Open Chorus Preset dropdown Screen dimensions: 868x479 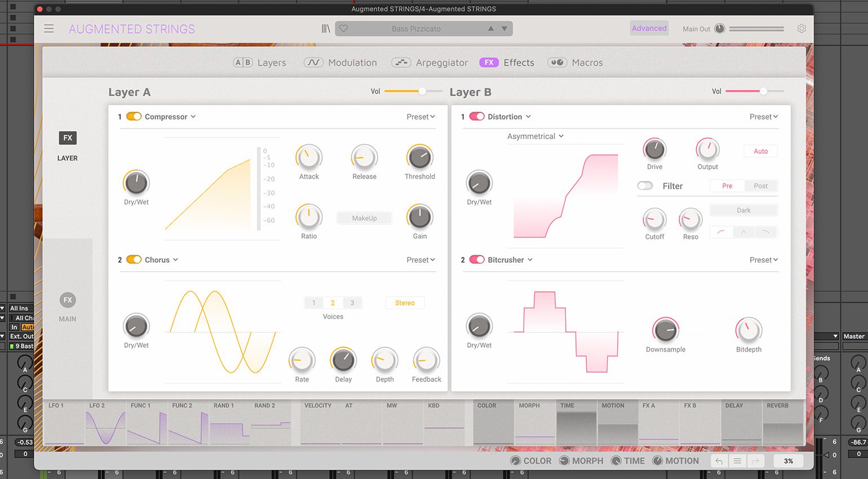coord(421,260)
